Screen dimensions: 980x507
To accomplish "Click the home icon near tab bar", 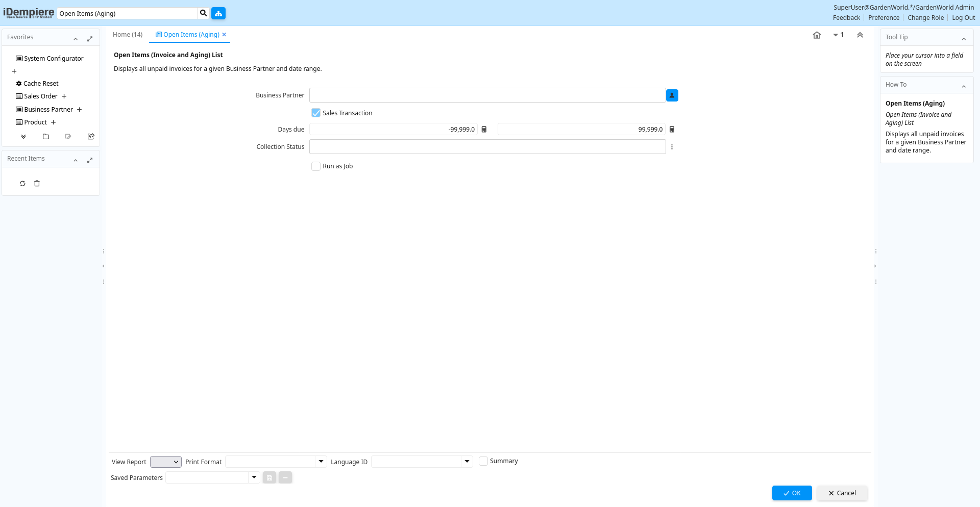I will coord(817,35).
